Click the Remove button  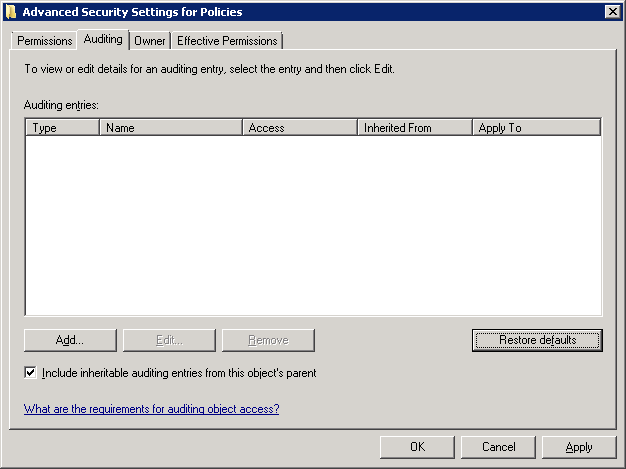pos(268,340)
